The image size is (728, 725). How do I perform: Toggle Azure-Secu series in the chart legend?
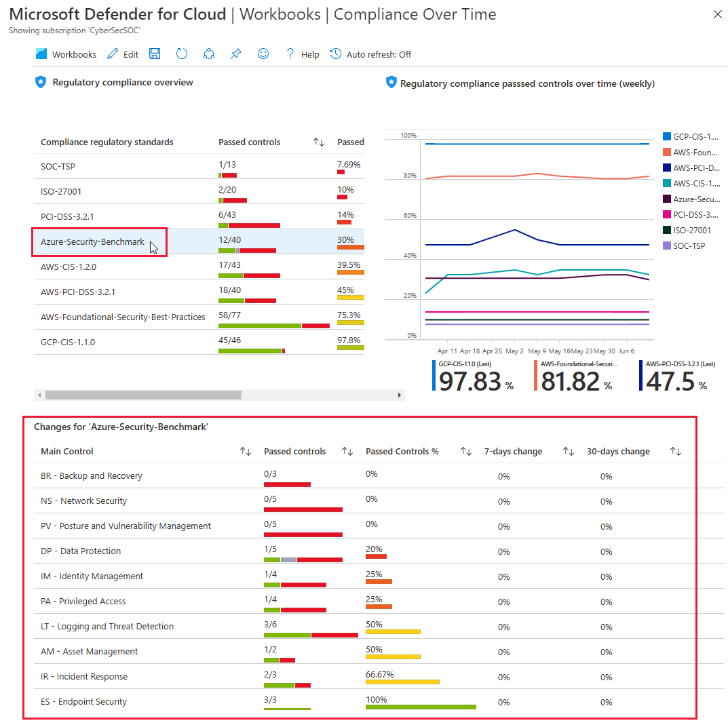[691, 199]
